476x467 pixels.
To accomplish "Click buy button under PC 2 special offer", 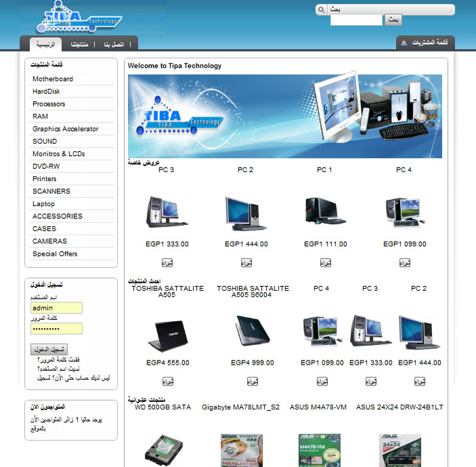I will [x=246, y=262].
